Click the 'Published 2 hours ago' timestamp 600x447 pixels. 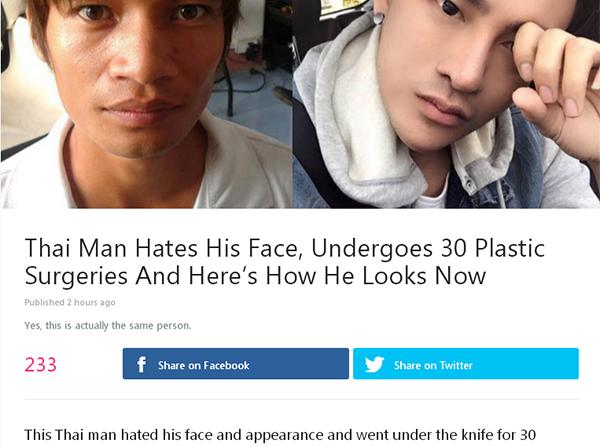coord(70,302)
